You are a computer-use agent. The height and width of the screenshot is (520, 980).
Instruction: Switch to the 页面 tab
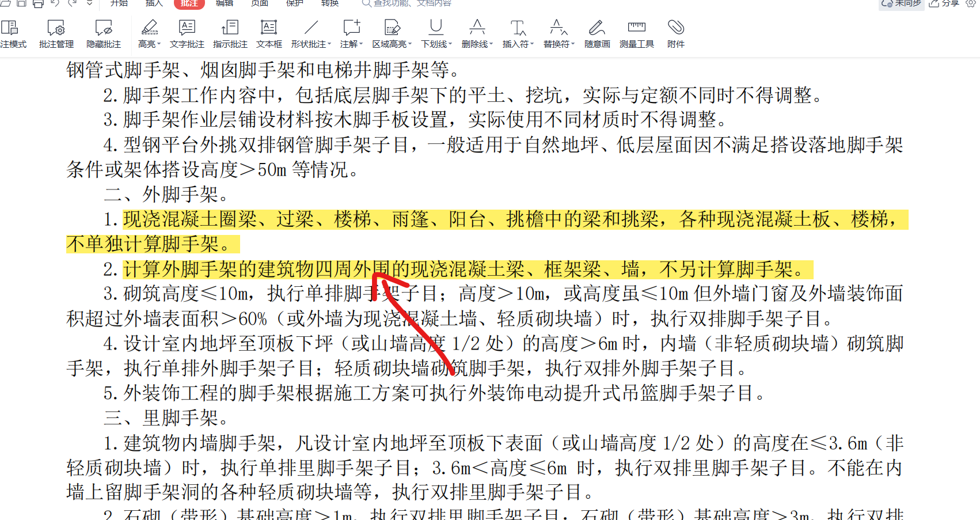260,3
